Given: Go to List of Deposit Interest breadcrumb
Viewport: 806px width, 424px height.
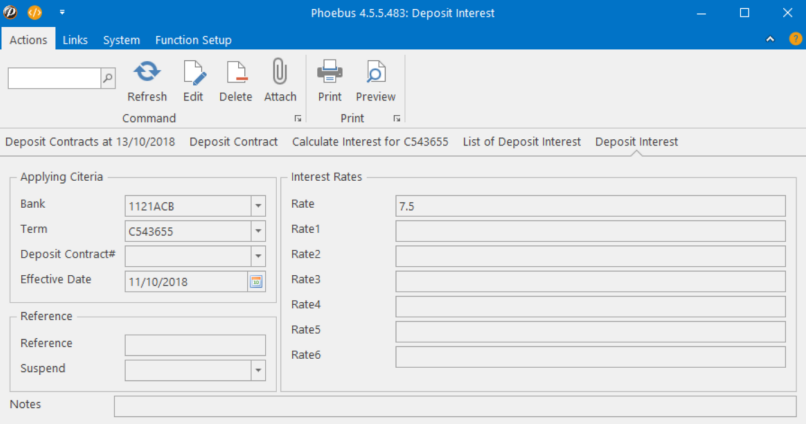Looking at the screenshot, I should [x=521, y=142].
